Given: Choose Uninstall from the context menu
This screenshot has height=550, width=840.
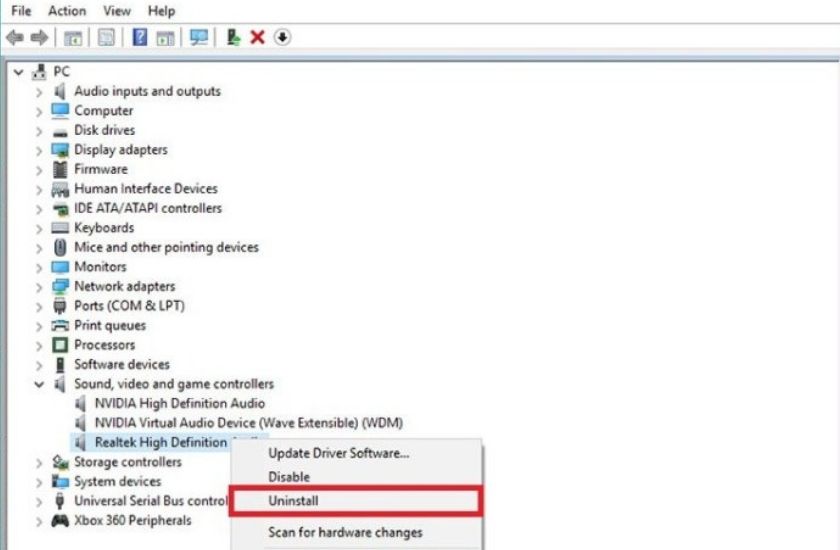Looking at the screenshot, I should pyautogui.click(x=293, y=501).
